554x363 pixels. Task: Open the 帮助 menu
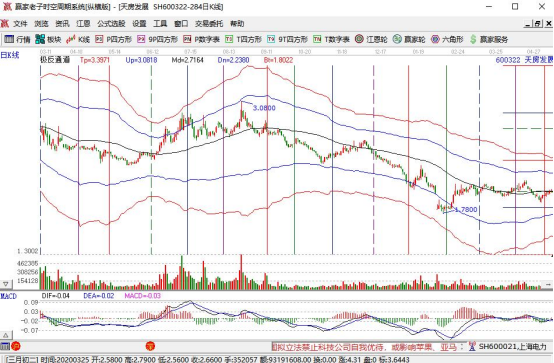237,24
